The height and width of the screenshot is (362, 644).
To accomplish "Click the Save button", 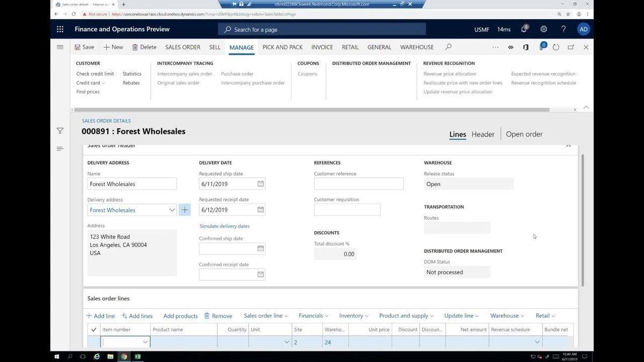I will [x=84, y=47].
